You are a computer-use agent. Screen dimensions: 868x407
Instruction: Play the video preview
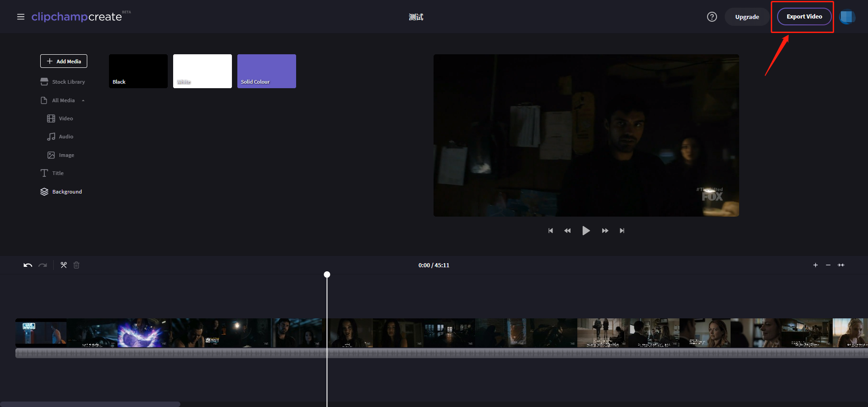click(x=586, y=231)
